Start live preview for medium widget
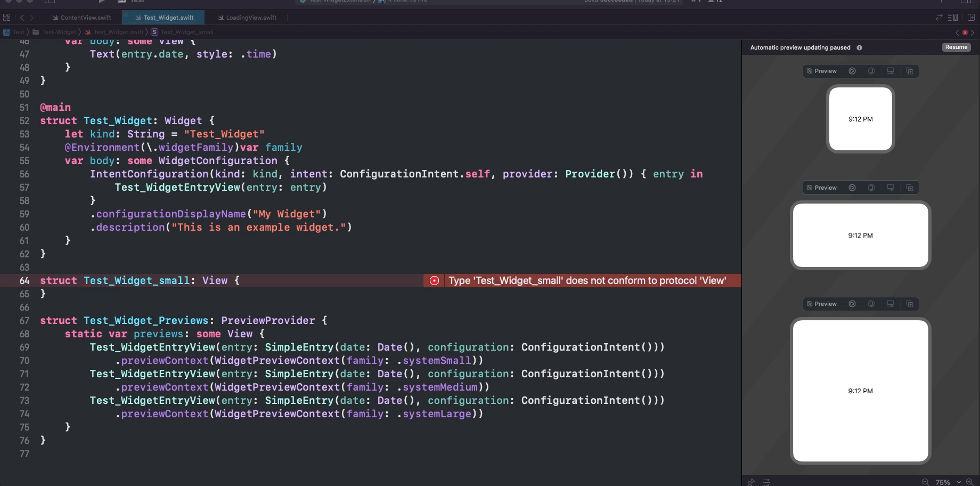The height and width of the screenshot is (486, 980). 852,188
